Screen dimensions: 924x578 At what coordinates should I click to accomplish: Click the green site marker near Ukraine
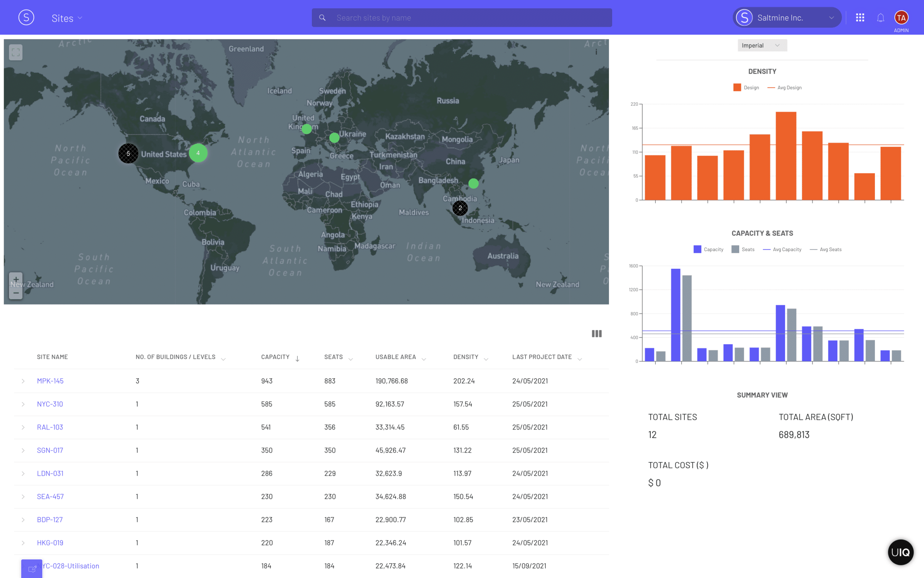pyautogui.click(x=335, y=138)
